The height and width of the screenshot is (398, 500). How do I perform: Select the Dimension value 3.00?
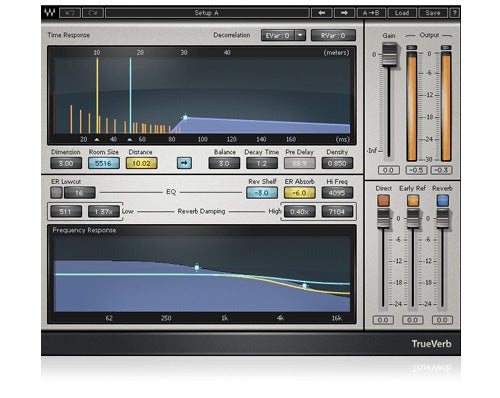tap(66, 163)
